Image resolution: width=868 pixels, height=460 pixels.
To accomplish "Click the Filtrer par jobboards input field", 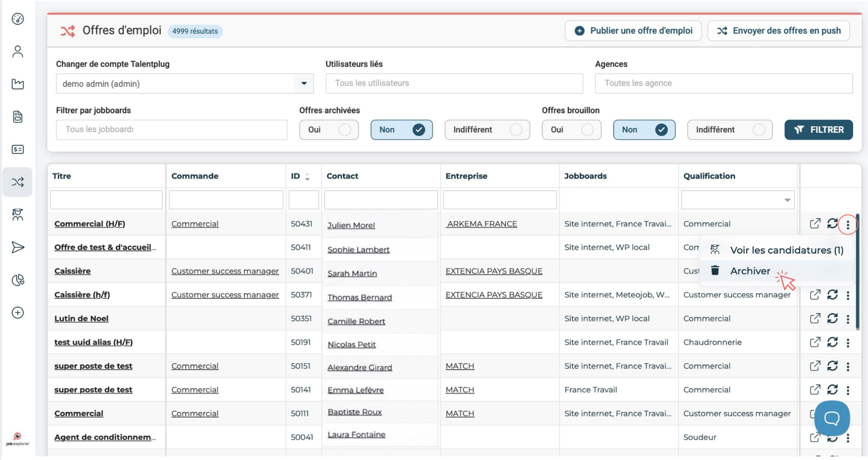I will click(172, 130).
